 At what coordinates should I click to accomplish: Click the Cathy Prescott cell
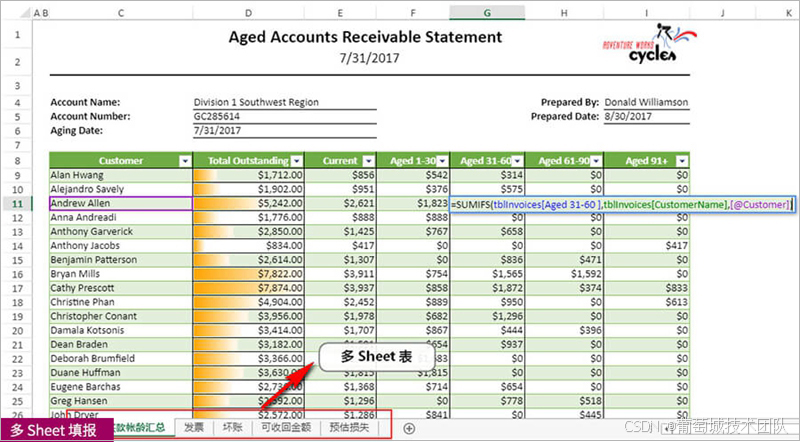tap(121, 288)
